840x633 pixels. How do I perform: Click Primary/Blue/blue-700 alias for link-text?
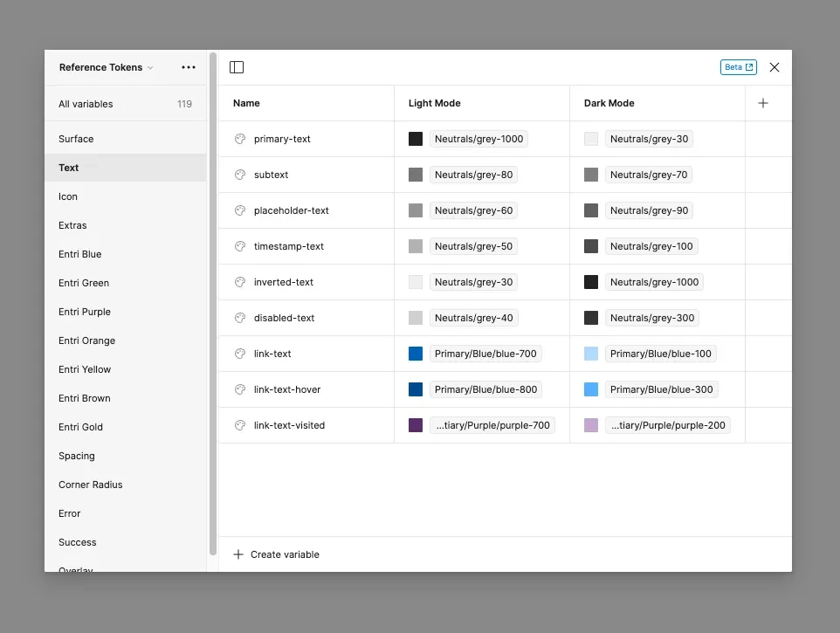click(x=485, y=354)
